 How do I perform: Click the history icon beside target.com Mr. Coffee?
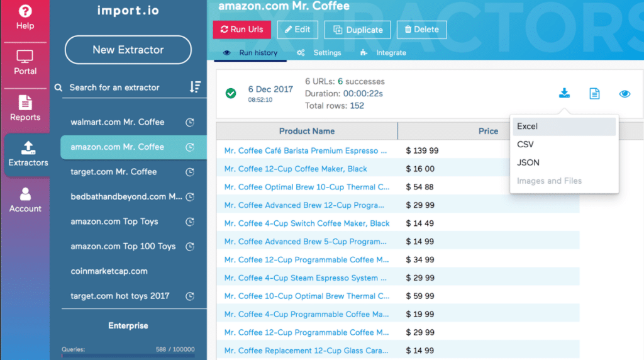coord(190,172)
